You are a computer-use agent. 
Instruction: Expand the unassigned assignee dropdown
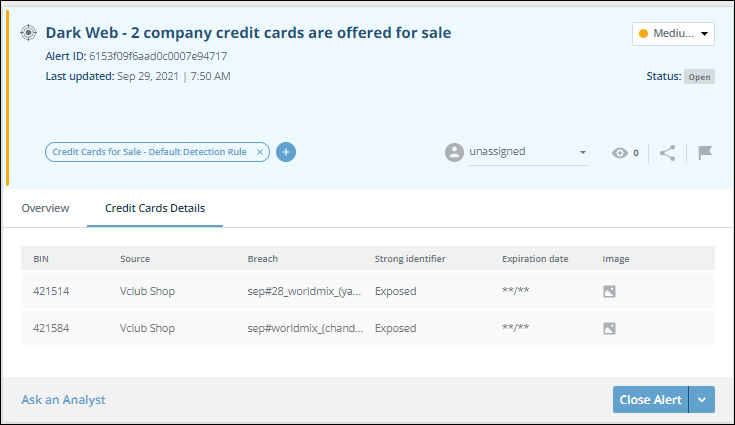582,153
